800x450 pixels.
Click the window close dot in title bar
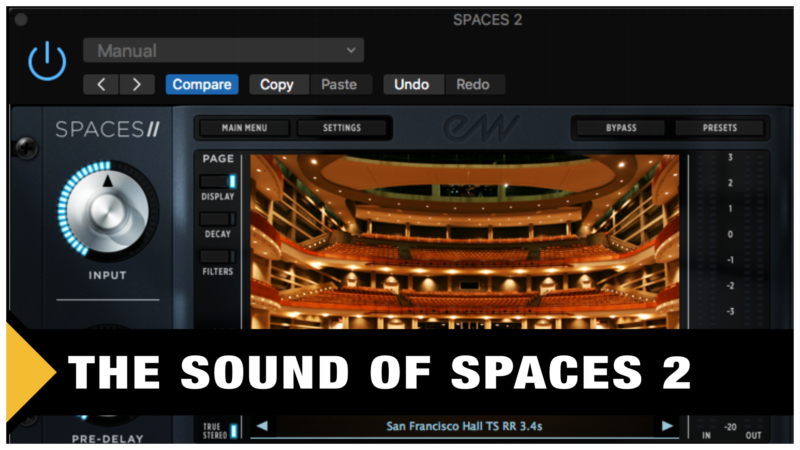point(21,19)
